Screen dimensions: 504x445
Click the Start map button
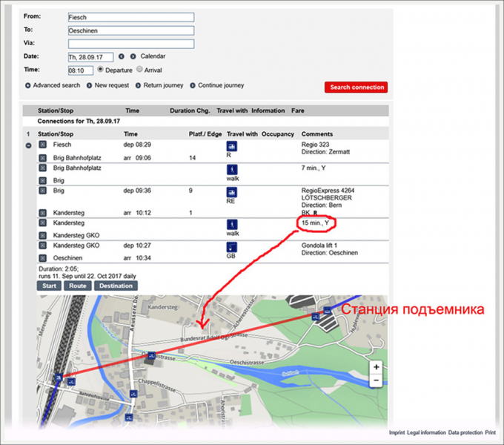(49, 286)
